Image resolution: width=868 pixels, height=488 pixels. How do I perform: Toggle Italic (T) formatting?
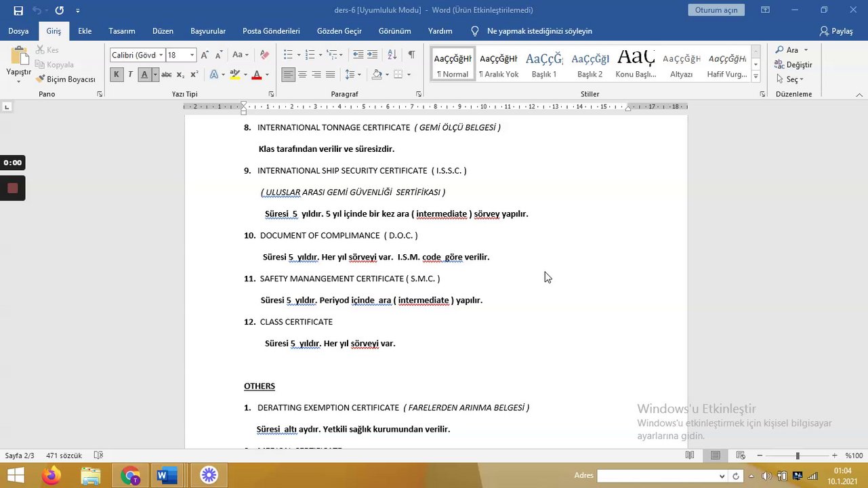coord(130,75)
